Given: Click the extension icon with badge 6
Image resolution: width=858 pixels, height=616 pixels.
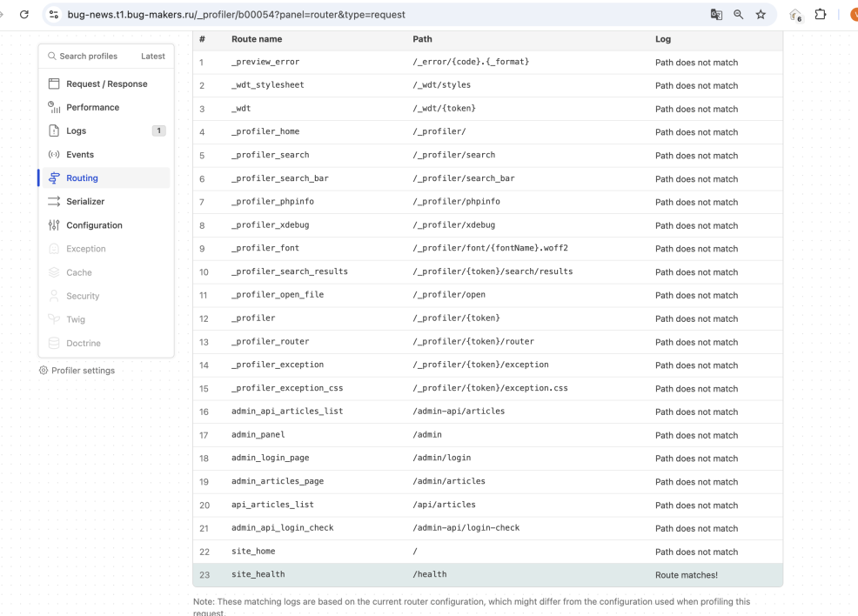Looking at the screenshot, I should coord(795,16).
